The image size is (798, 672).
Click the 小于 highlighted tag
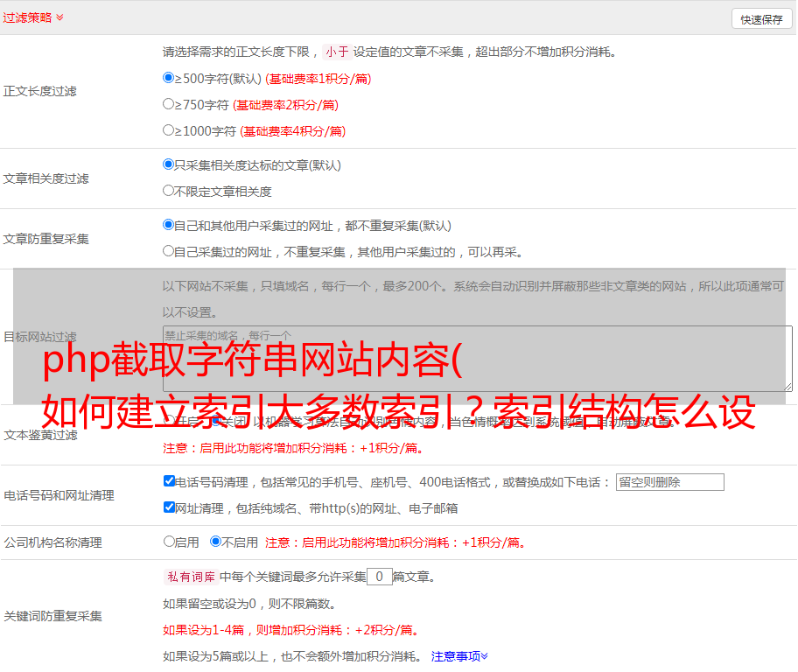click(x=337, y=52)
